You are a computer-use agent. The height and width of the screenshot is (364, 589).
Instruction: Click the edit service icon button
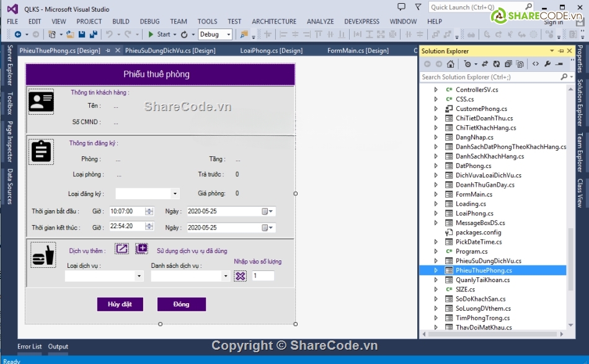pos(122,249)
